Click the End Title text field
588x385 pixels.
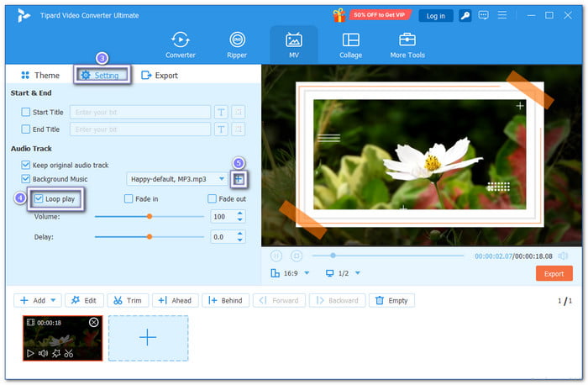[140, 129]
